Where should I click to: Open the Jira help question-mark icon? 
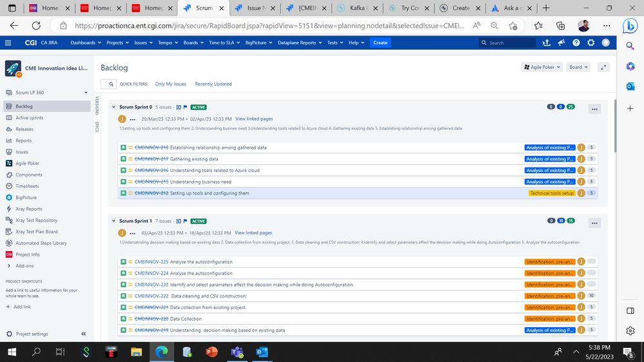coord(576,43)
